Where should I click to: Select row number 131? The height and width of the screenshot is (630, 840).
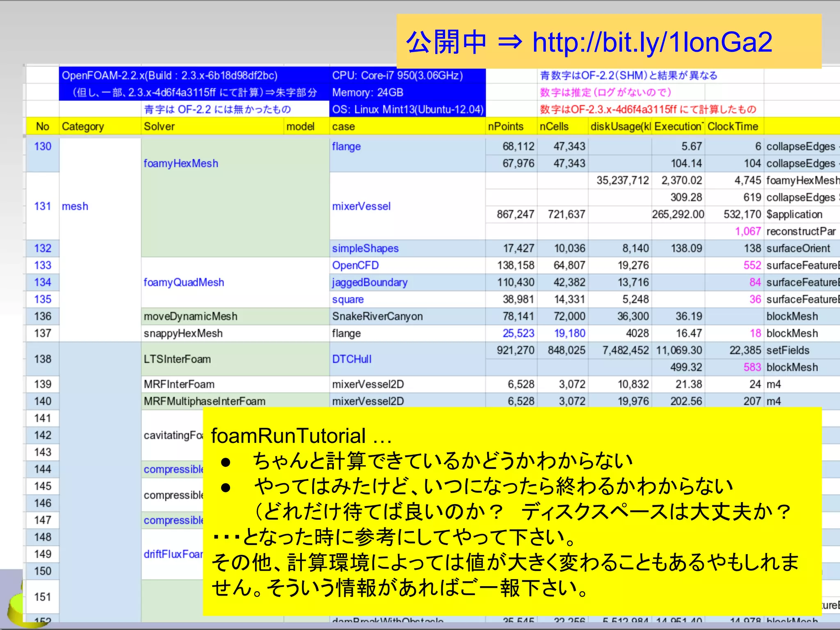(43, 206)
